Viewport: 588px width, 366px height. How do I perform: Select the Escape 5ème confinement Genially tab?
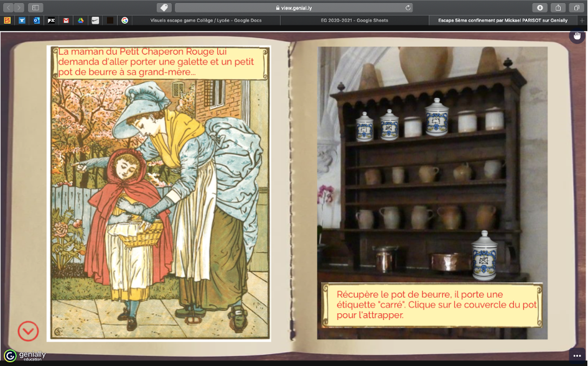(503, 21)
